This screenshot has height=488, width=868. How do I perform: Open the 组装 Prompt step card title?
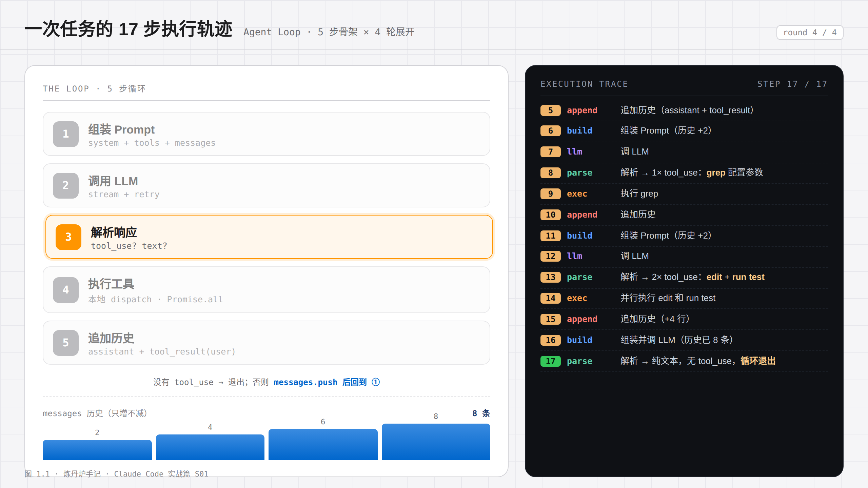(121, 129)
